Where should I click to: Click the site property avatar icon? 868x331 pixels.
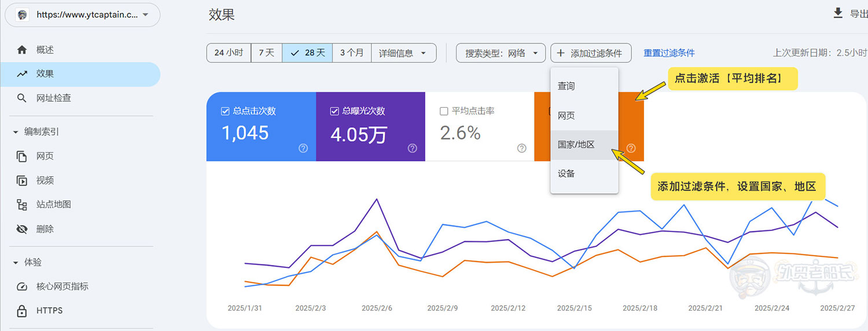[23, 15]
